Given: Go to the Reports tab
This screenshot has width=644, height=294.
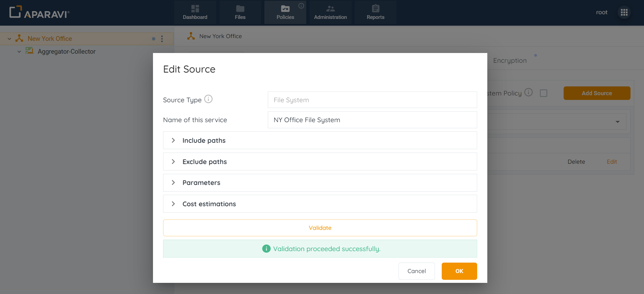Looking at the screenshot, I should coord(376,12).
